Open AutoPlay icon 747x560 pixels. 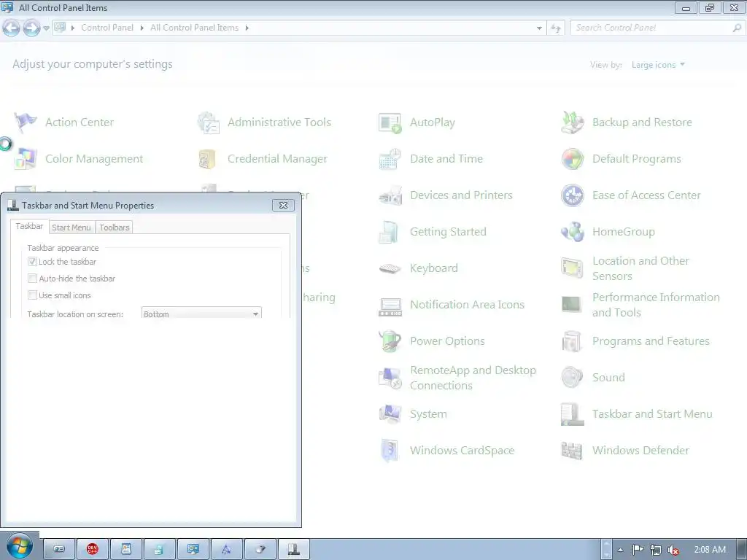click(390, 122)
